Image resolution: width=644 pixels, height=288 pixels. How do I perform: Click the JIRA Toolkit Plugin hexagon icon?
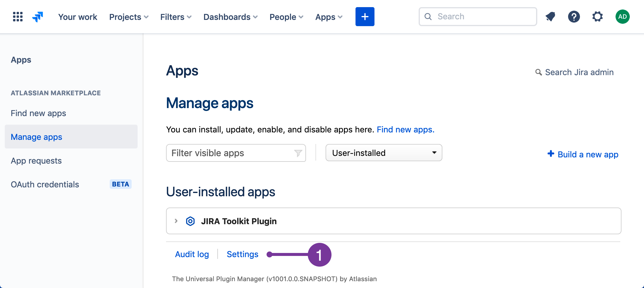tap(190, 221)
